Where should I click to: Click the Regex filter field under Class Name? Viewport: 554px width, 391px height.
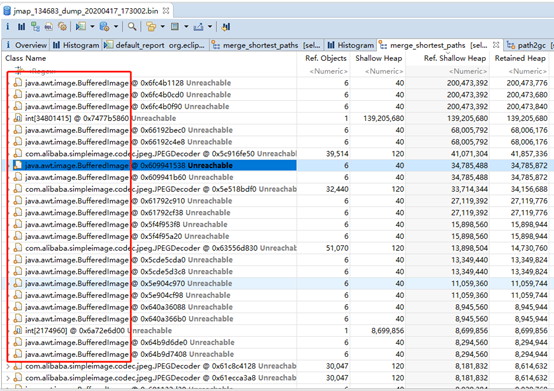pos(42,71)
